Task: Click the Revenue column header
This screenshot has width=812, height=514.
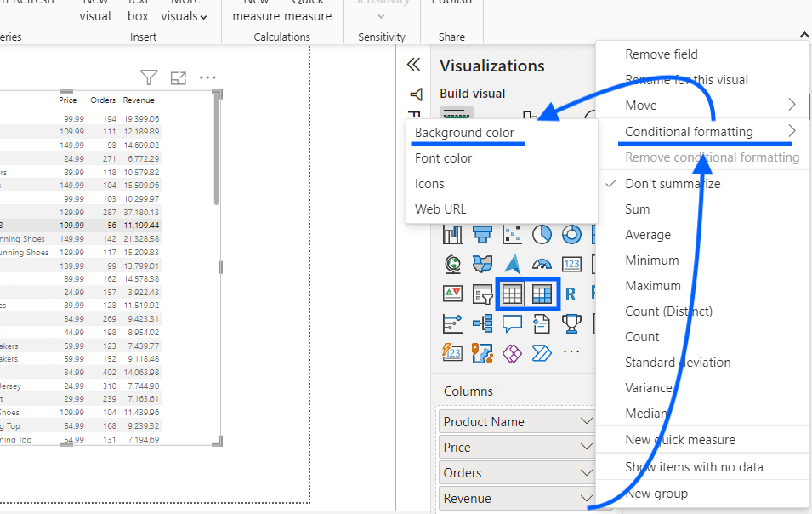Action: click(x=139, y=100)
